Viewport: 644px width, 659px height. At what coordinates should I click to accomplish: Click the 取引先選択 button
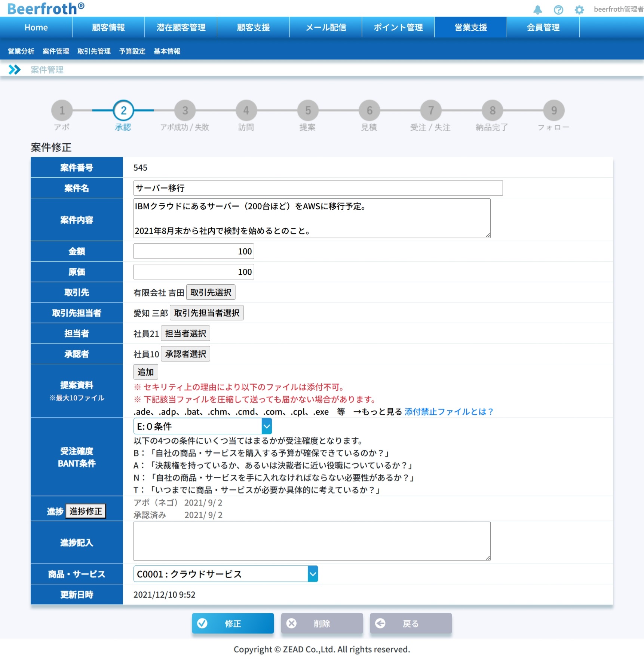pos(211,292)
